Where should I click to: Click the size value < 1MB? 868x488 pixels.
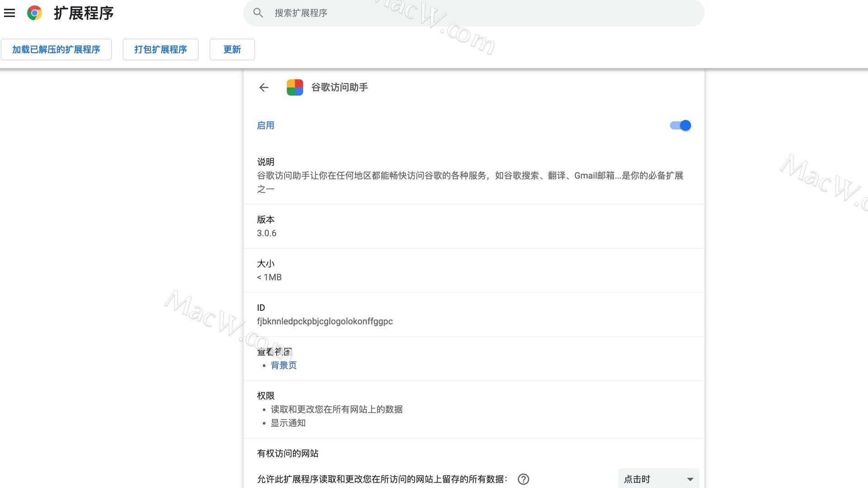coord(269,277)
